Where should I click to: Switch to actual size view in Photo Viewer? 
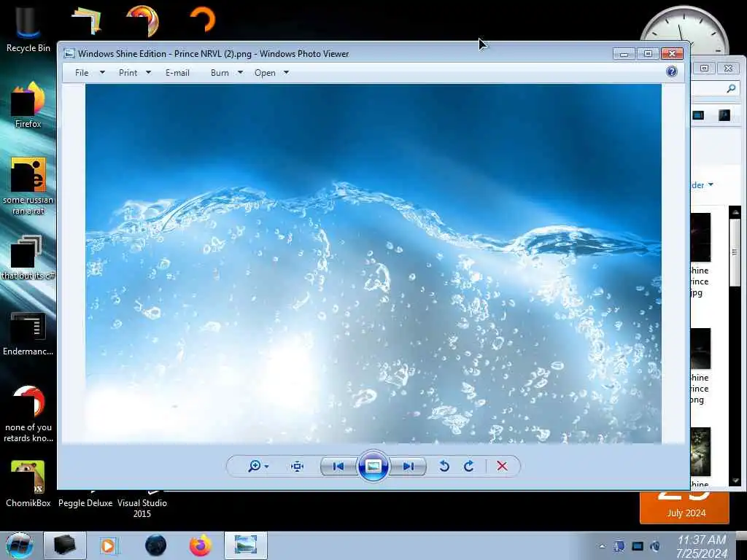coord(298,466)
